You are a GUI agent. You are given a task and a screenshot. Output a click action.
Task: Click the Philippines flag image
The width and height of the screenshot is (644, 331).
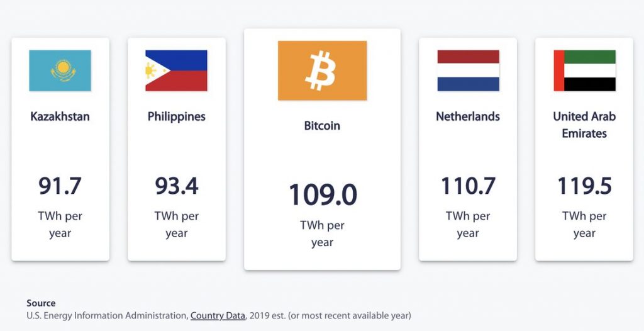tap(176, 70)
